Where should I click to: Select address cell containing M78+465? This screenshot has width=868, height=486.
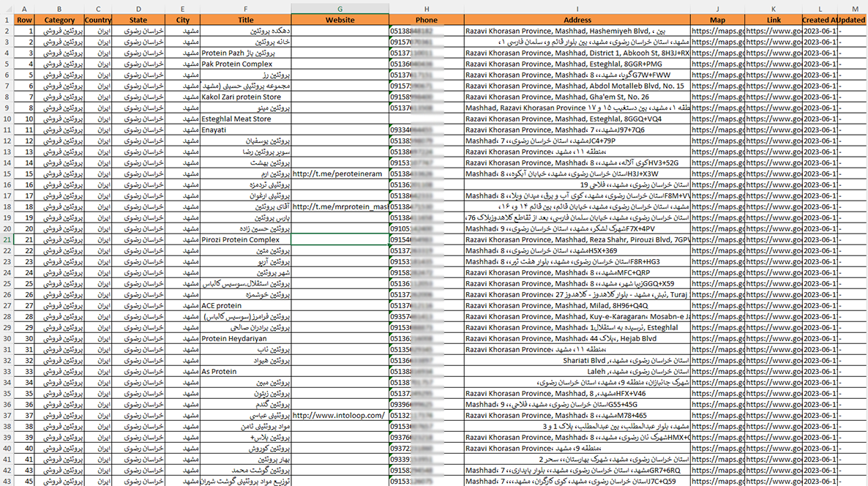coord(577,415)
